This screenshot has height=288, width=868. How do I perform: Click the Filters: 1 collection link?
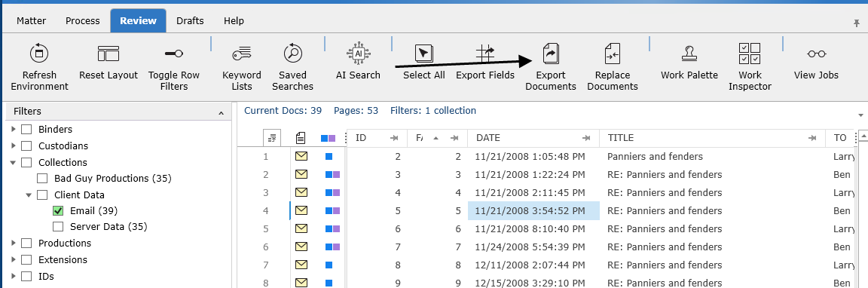[x=433, y=111]
